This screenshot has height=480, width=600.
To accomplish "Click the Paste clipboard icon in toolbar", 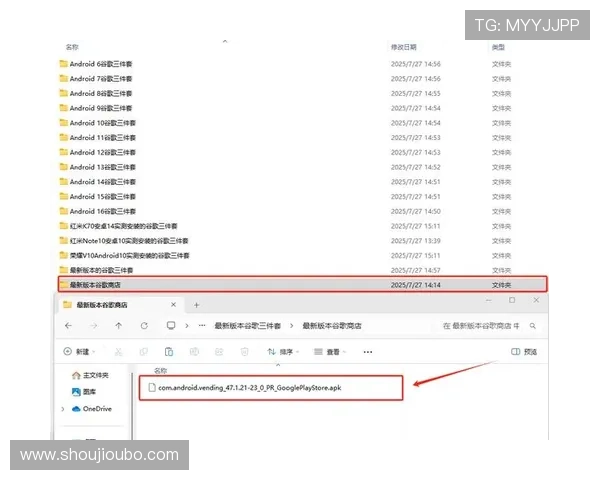I will pyautogui.click(x=169, y=352).
